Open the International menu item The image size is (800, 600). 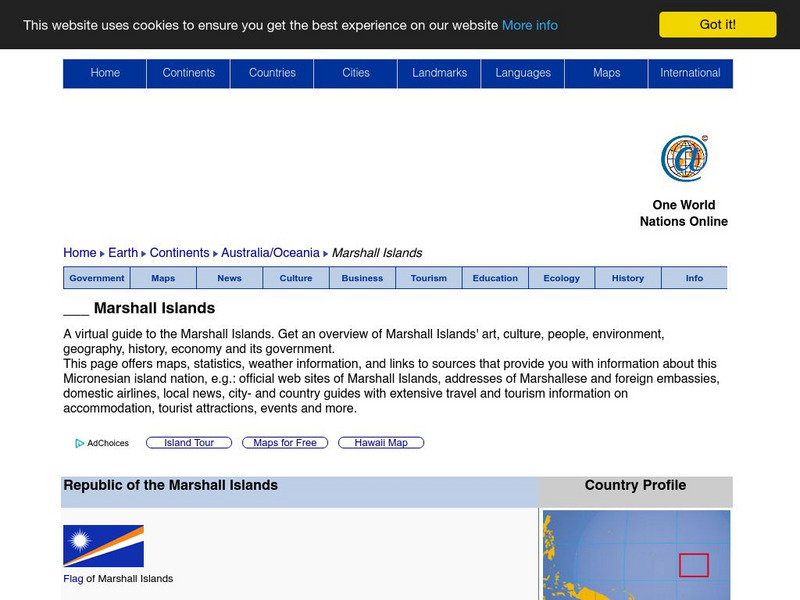click(690, 72)
